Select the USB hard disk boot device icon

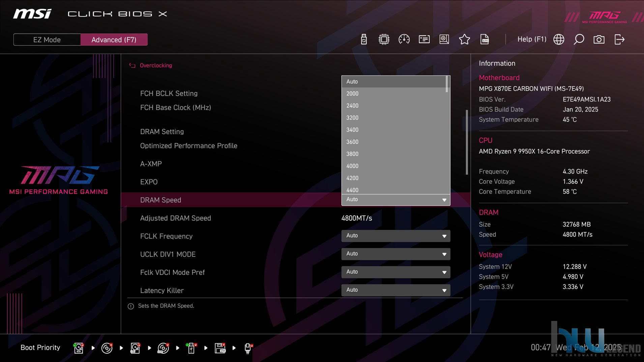click(135, 348)
